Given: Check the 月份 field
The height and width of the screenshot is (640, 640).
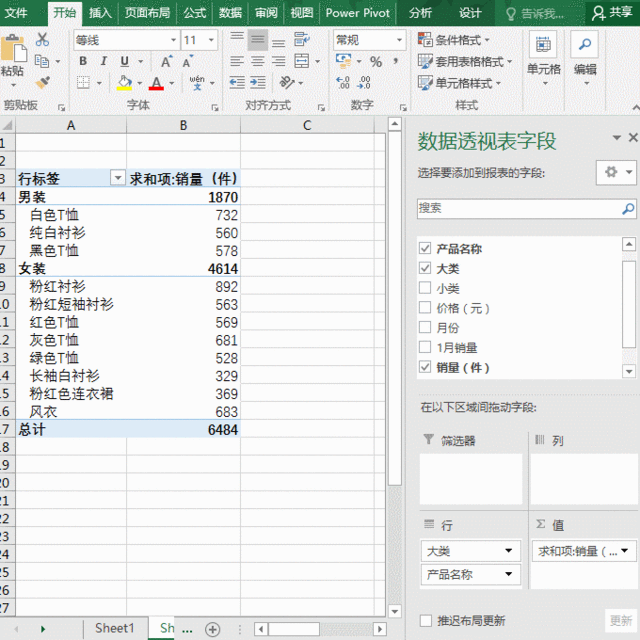Looking at the screenshot, I should pyautogui.click(x=425, y=327).
